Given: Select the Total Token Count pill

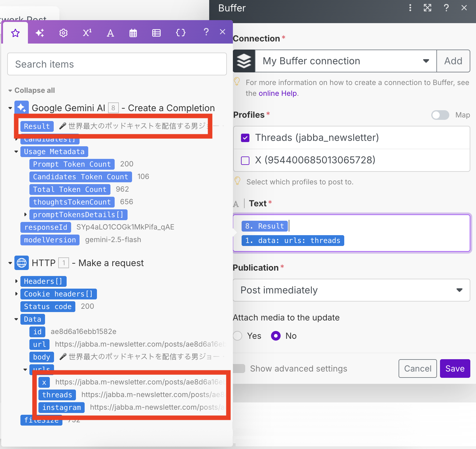Looking at the screenshot, I should (x=70, y=190).
